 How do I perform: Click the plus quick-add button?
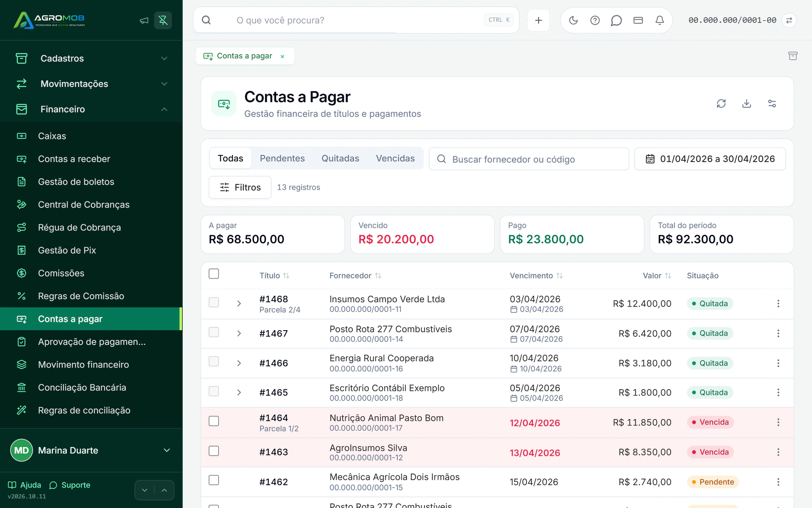[x=538, y=20]
